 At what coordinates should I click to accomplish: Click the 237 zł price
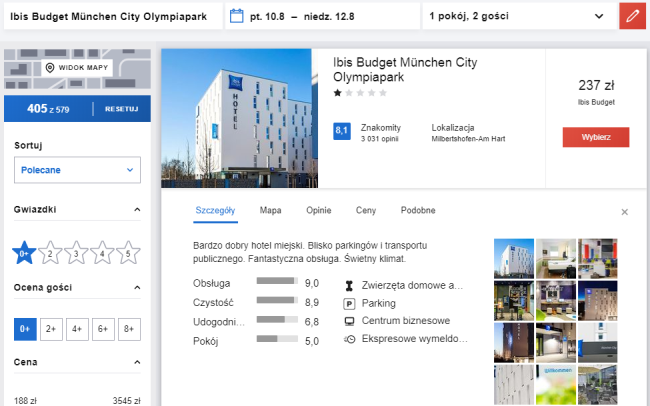[x=596, y=85]
